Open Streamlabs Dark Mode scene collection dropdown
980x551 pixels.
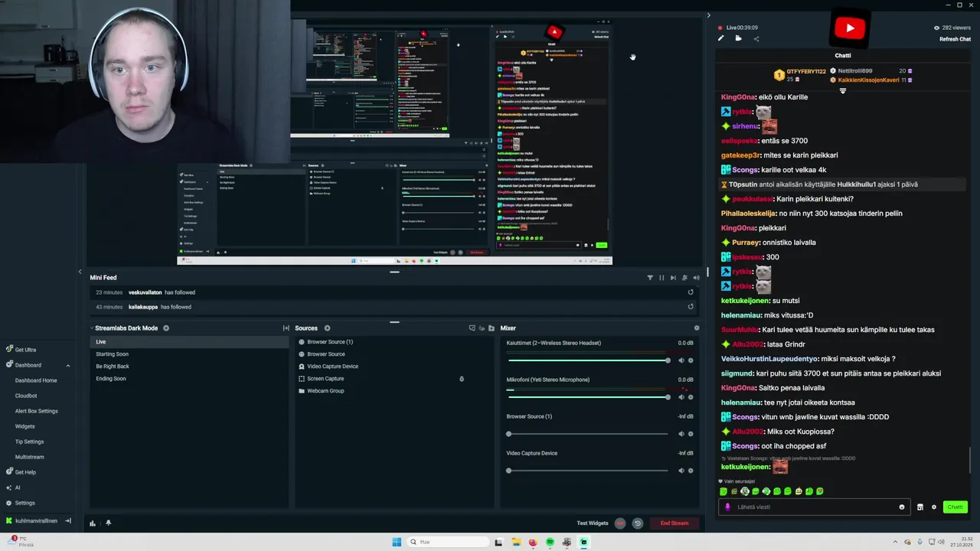point(126,328)
